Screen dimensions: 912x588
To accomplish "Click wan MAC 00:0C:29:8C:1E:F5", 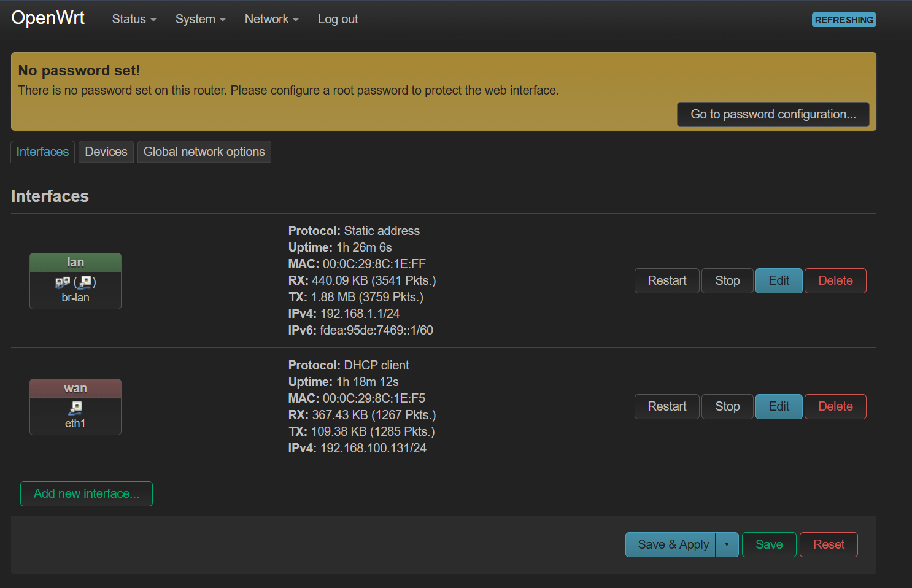I will 374,398.
